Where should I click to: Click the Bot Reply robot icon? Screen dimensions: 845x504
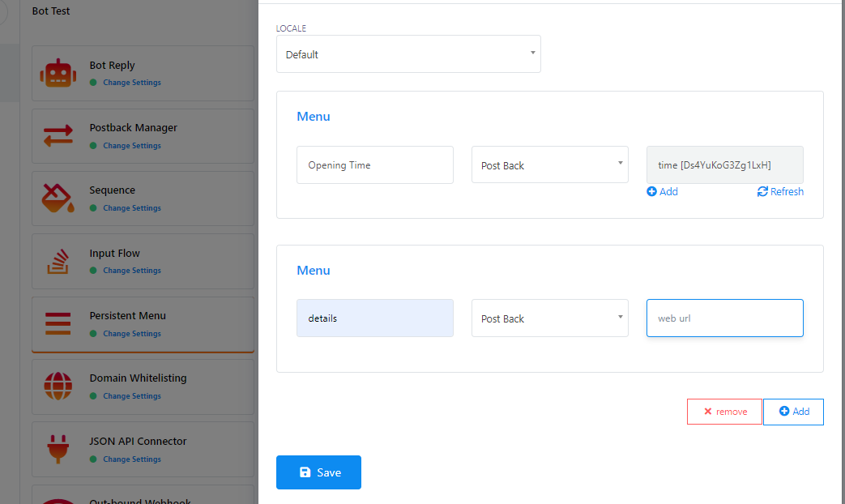pyautogui.click(x=58, y=74)
